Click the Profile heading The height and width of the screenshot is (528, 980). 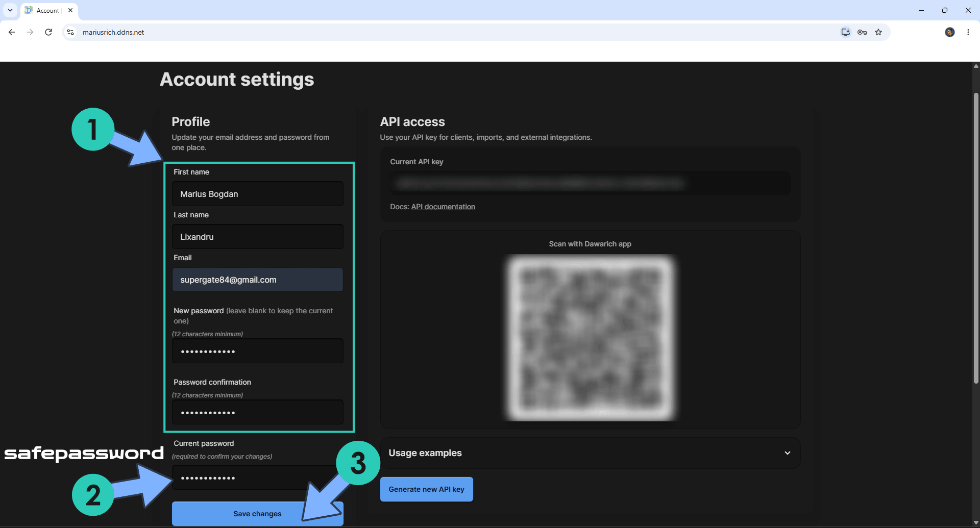191,122
